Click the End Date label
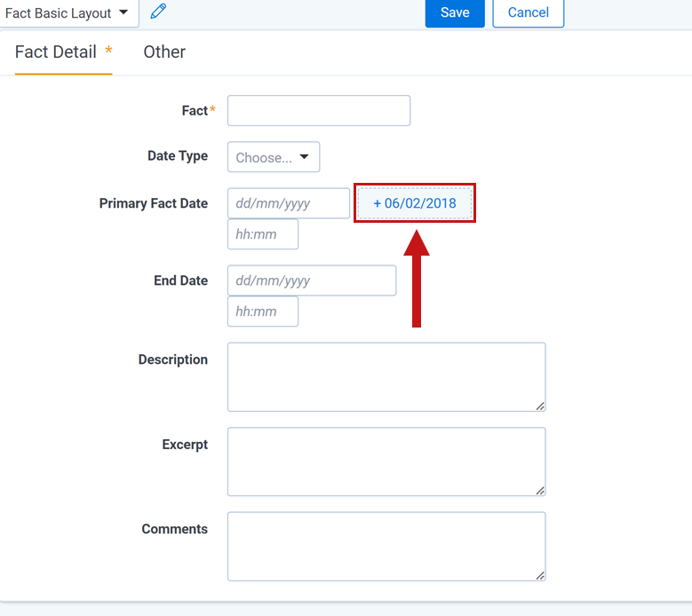The image size is (692, 616). pos(180,280)
